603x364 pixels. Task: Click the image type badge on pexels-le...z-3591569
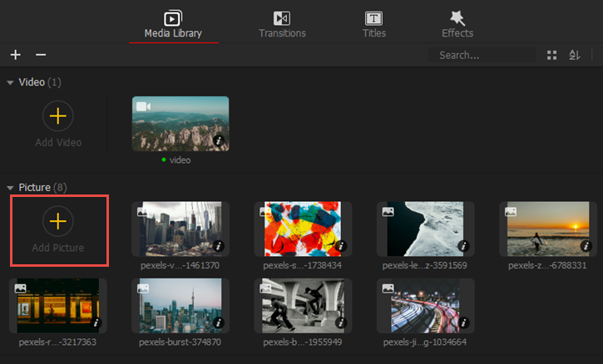click(x=388, y=212)
